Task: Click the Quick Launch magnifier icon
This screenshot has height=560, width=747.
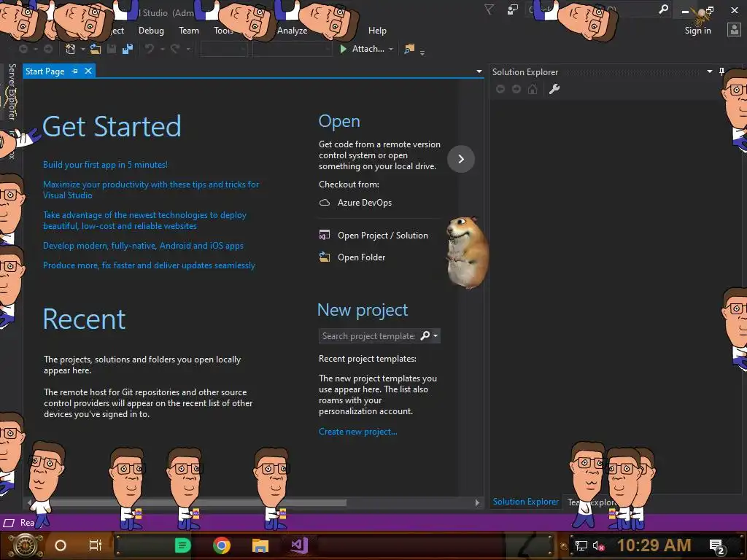Action: [663, 9]
